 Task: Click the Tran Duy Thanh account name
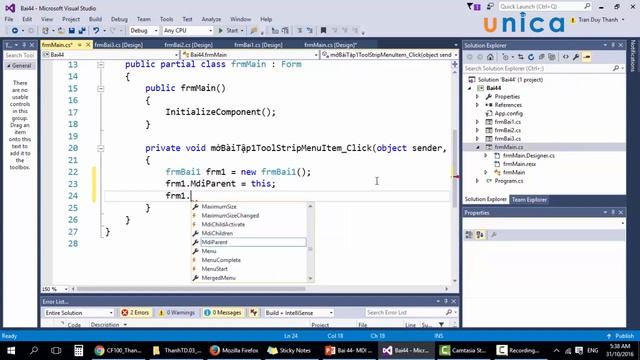pos(598,20)
